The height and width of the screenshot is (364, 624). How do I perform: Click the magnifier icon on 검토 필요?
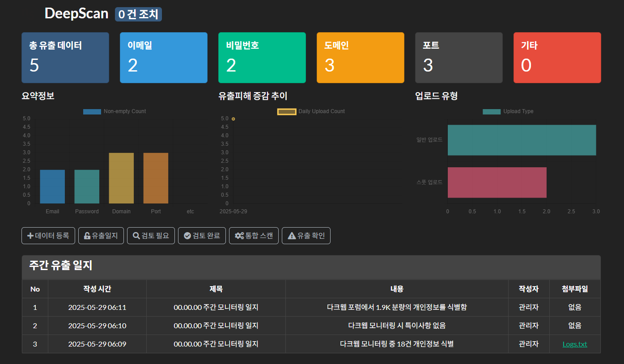click(x=136, y=236)
